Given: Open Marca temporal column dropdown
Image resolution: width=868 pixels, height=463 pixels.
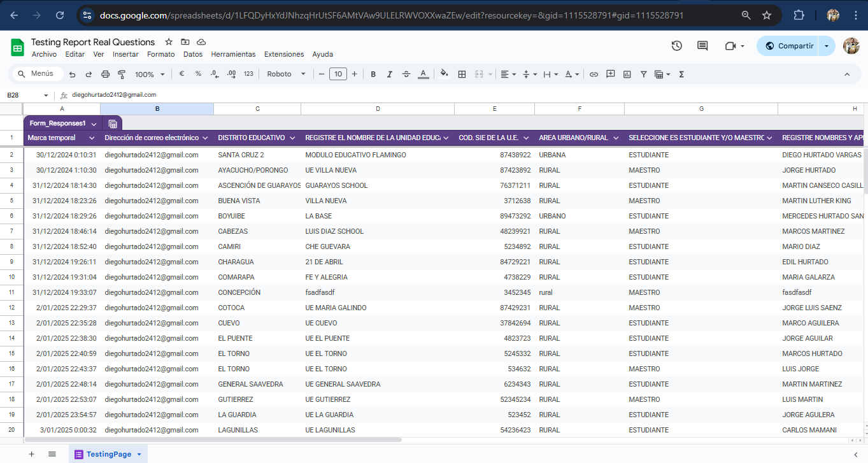Looking at the screenshot, I should pos(92,138).
